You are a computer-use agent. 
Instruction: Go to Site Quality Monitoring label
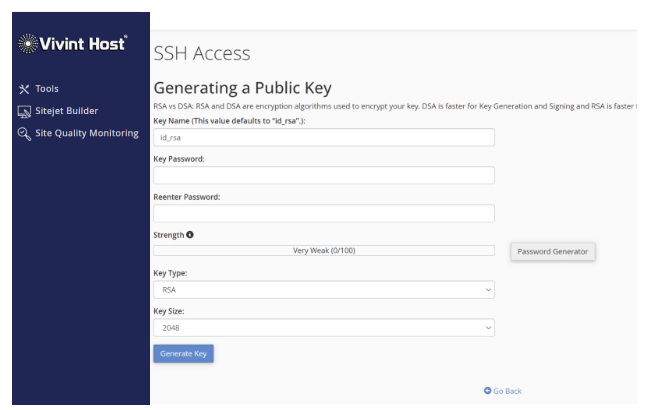87,133
